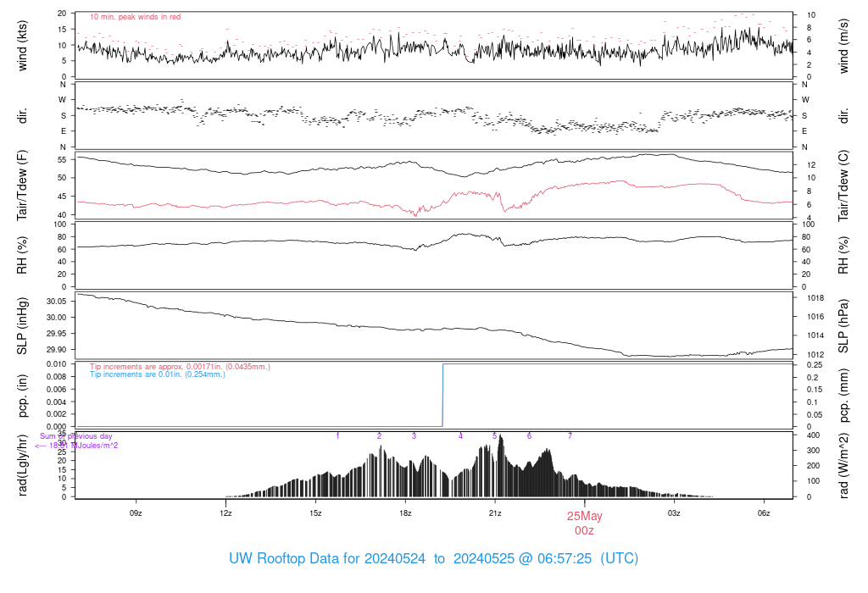Click the '12z' time axis tick
This screenshot has width=868, height=593.
click(x=225, y=513)
